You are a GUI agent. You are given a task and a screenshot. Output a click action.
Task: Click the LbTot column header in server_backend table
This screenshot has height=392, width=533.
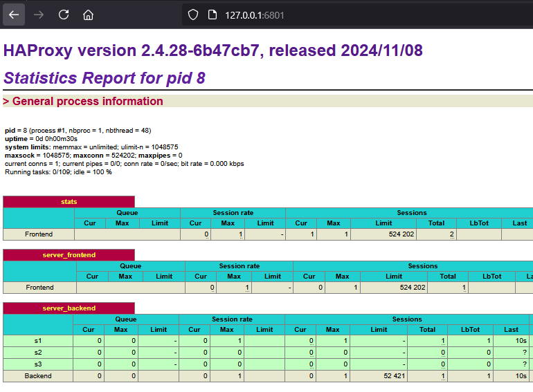tap(470, 330)
